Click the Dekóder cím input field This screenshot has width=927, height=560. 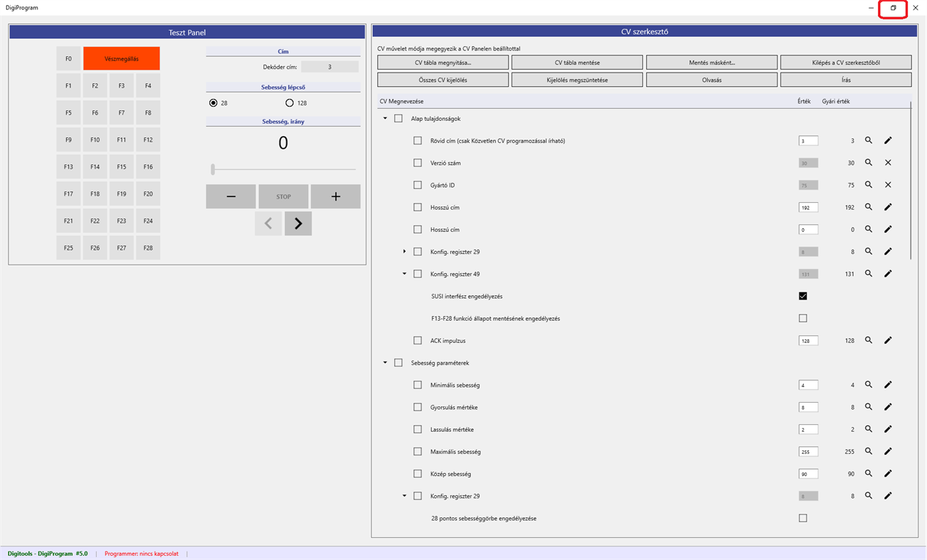[x=331, y=65]
